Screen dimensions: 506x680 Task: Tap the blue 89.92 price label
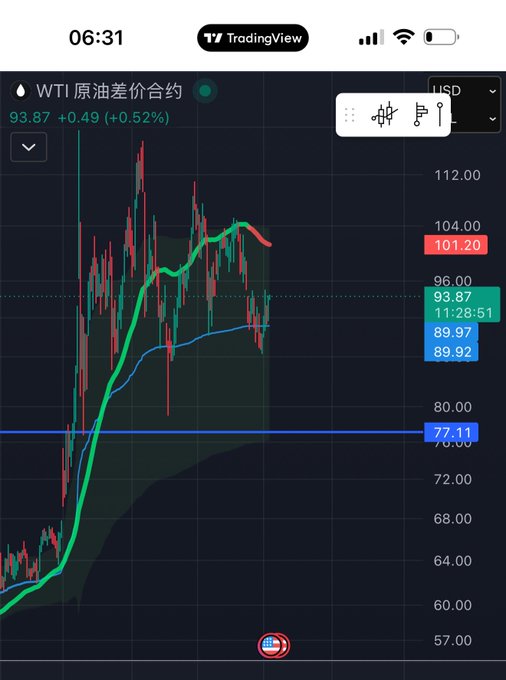(x=451, y=352)
